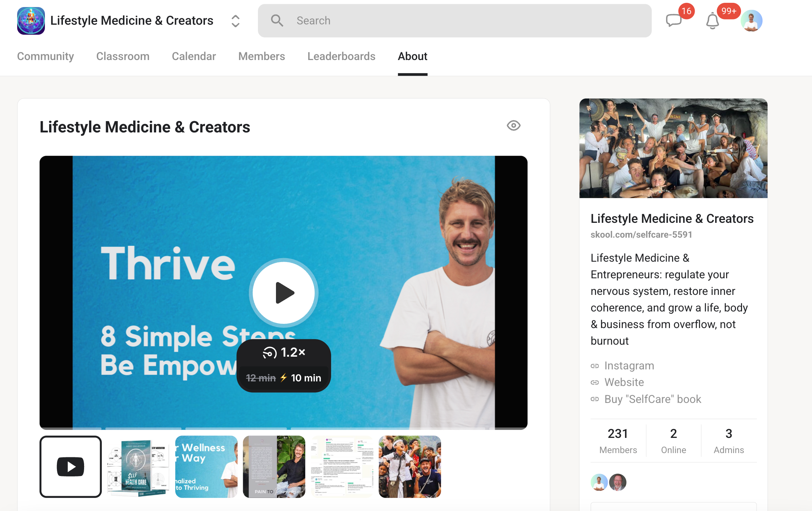812x511 pixels.
Task: Open the Instagram link
Action: (629, 366)
